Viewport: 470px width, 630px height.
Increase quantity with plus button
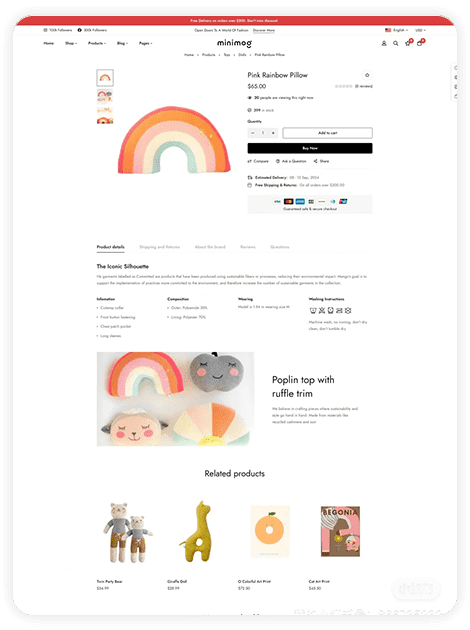tap(273, 133)
